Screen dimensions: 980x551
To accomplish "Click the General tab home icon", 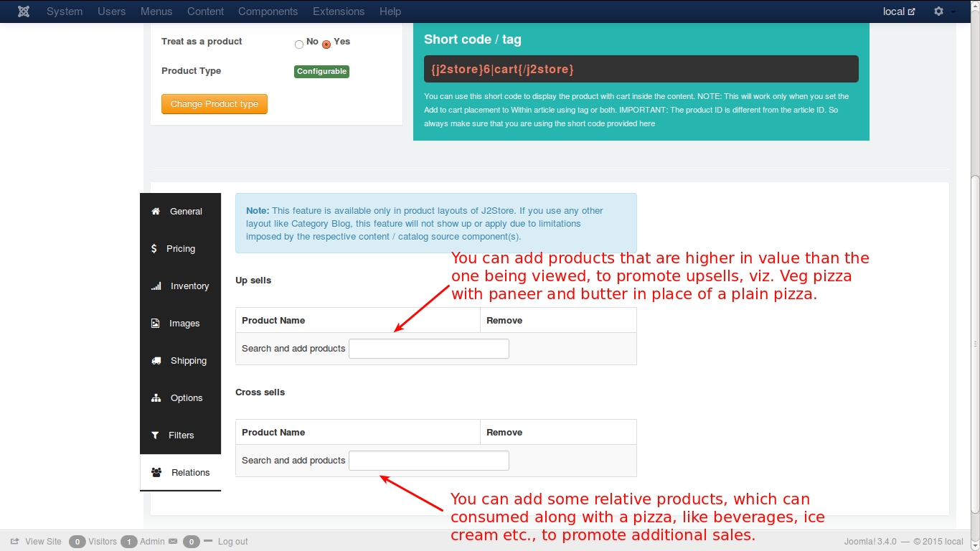I will 156,212.
